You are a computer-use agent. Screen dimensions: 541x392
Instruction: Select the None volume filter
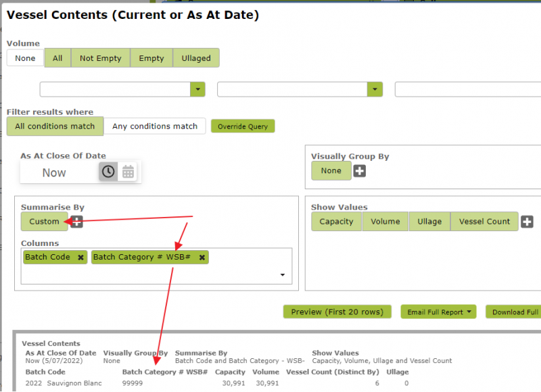click(25, 58)
